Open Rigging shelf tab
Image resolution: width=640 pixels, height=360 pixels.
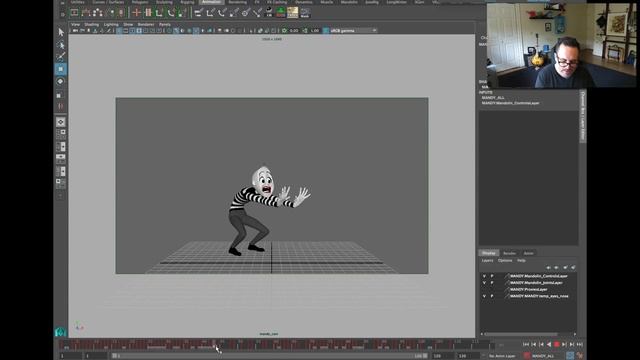[x=187, y=2]
